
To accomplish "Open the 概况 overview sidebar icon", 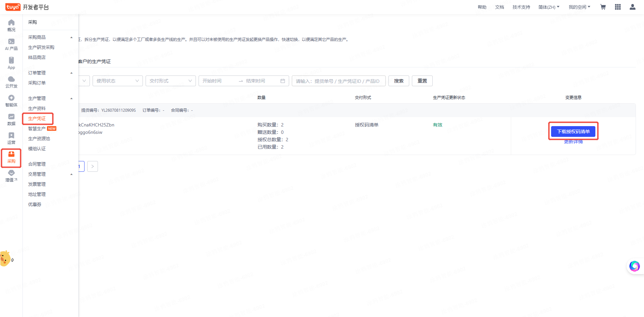I will (11, 25).
